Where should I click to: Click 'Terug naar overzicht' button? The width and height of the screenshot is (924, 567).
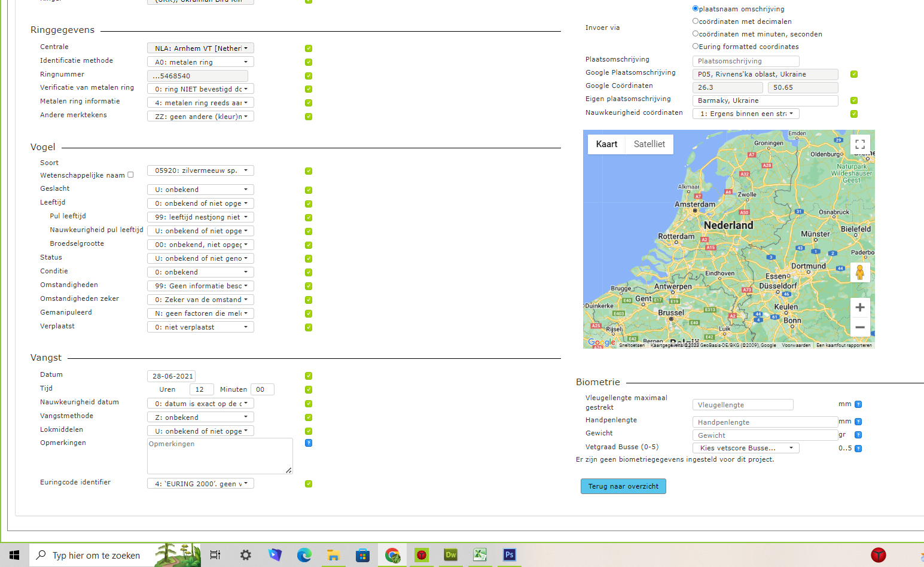623,486
